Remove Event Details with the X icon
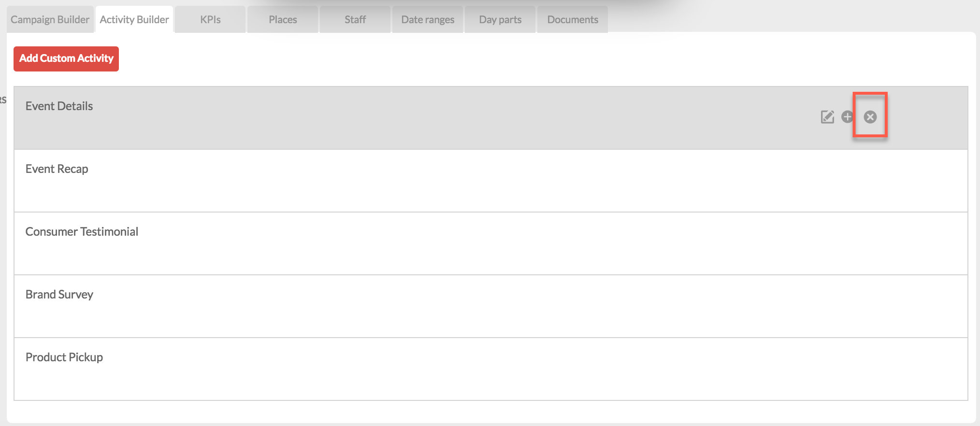 (870, 117)
